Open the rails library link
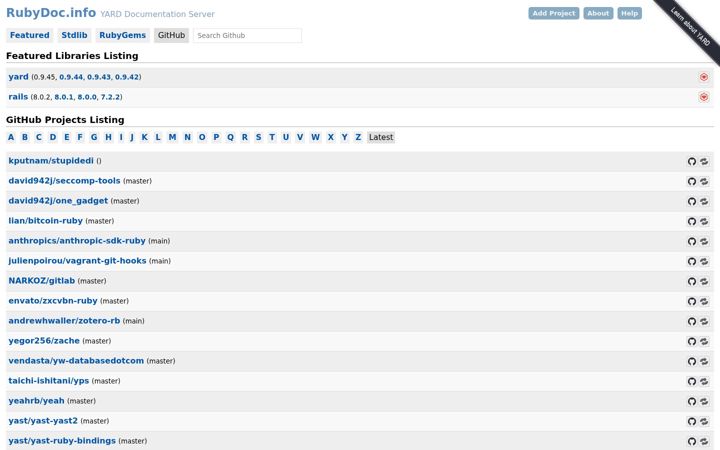The width and height of the screenshot is (720, 450). tap(18, 96)
